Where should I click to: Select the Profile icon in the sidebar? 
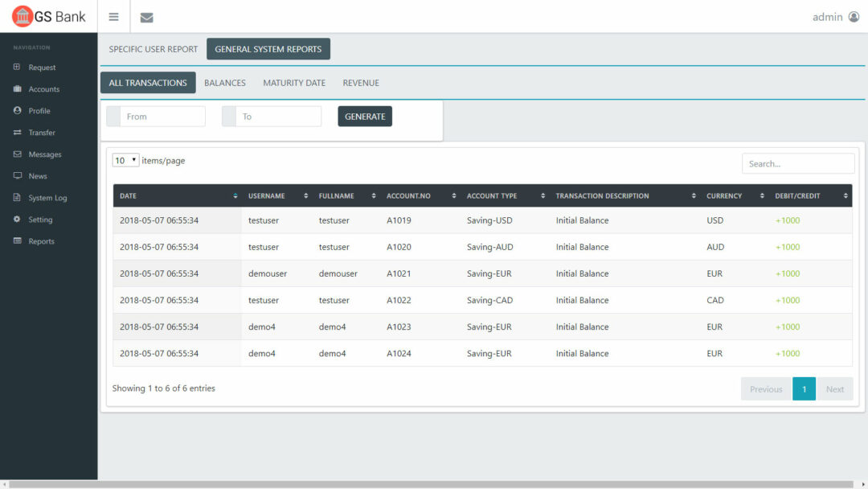coord(18,110)
